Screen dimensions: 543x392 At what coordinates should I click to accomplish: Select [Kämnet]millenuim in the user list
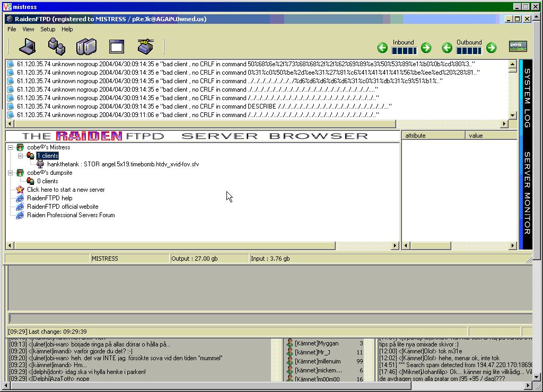318,361
